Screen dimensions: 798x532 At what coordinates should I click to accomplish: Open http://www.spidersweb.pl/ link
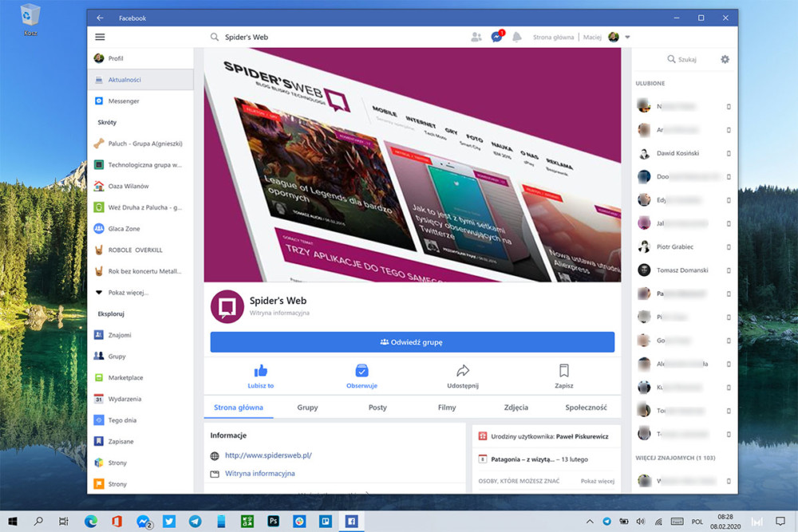pos(268,455)
